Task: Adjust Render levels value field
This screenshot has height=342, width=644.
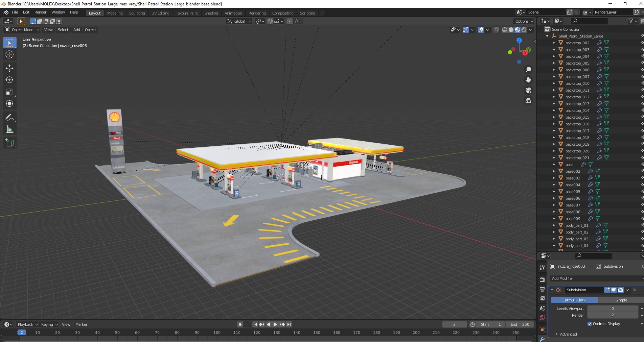Action: point(613,315)
